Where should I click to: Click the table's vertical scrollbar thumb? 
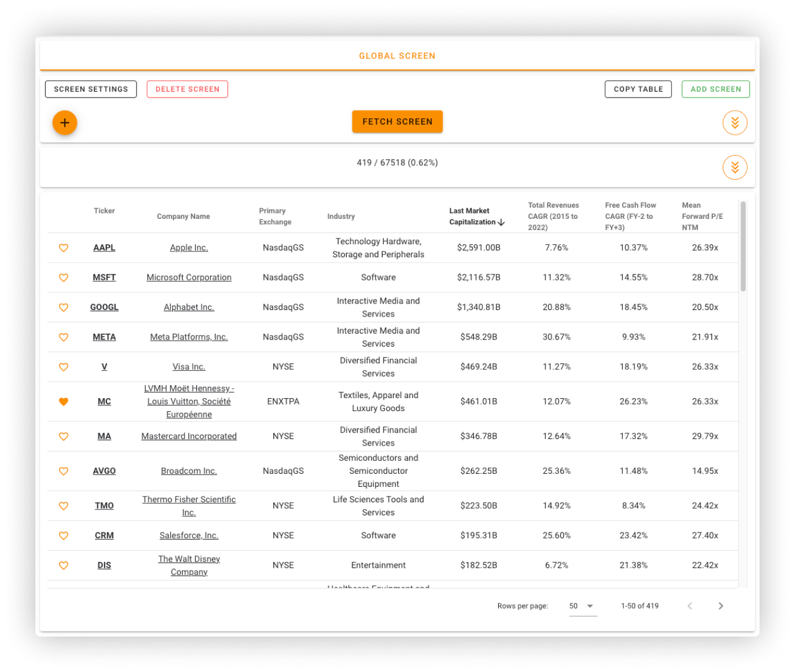[x=743, y=246]
